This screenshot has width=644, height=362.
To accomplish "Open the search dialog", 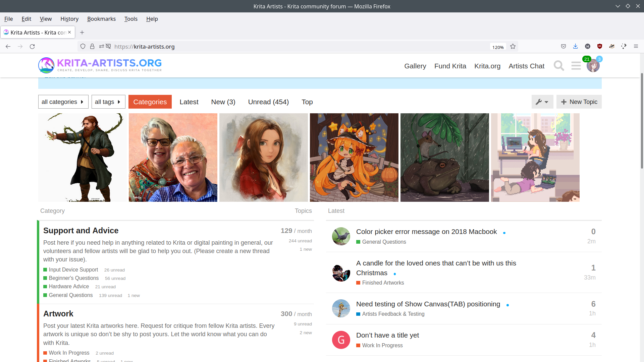I will pos(558,65).
